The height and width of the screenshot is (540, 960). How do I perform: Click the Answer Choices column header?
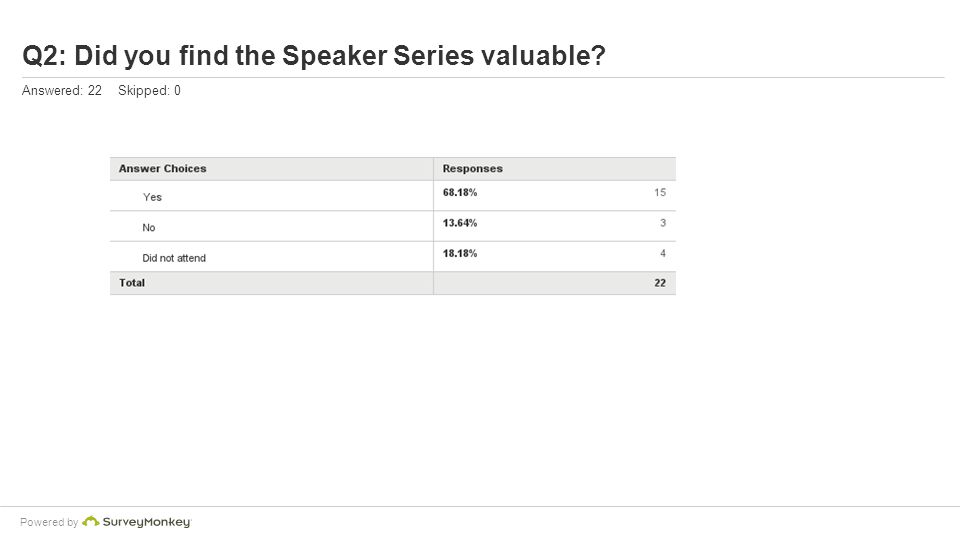coord(162,168)
